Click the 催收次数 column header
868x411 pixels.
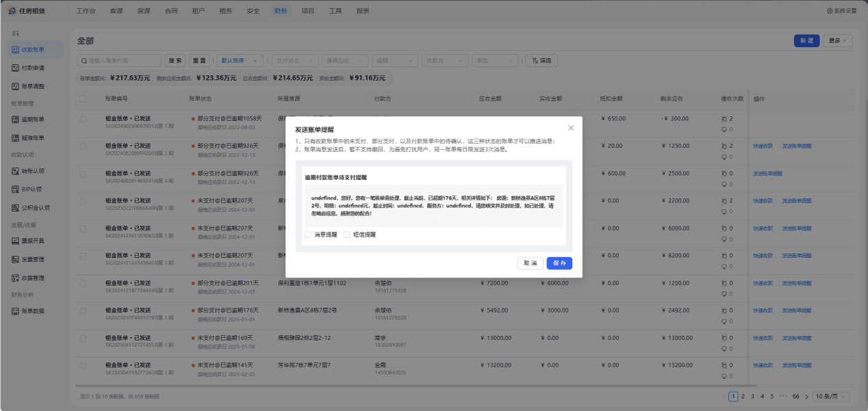[x=732, y=99]
